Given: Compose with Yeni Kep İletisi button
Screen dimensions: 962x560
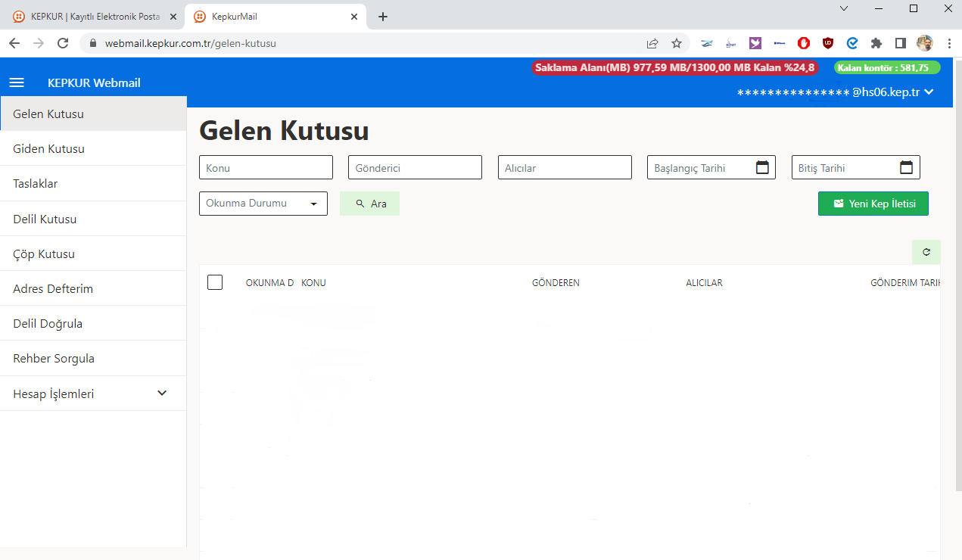Looking at the screenshot, I should click(x=873, y=204).
